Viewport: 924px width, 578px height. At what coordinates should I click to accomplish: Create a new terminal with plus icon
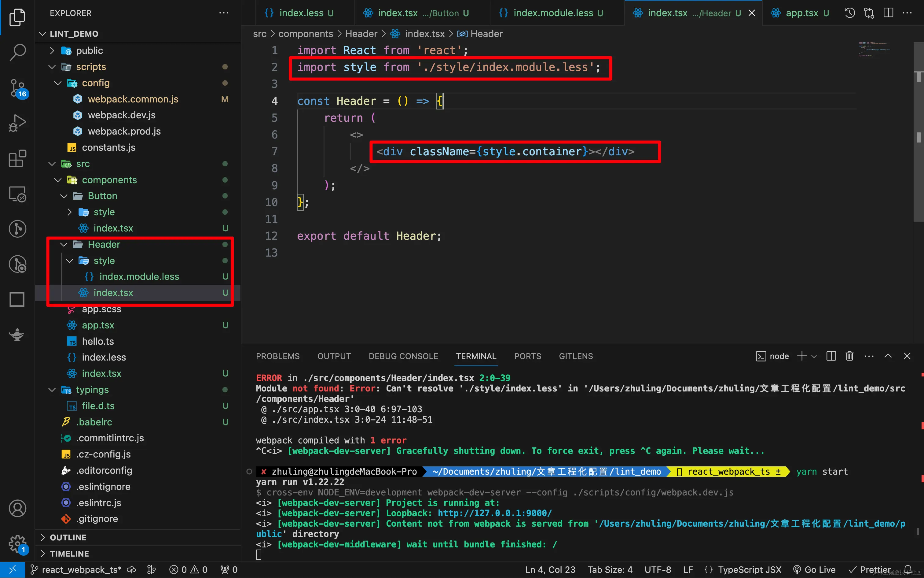point(802,356)
